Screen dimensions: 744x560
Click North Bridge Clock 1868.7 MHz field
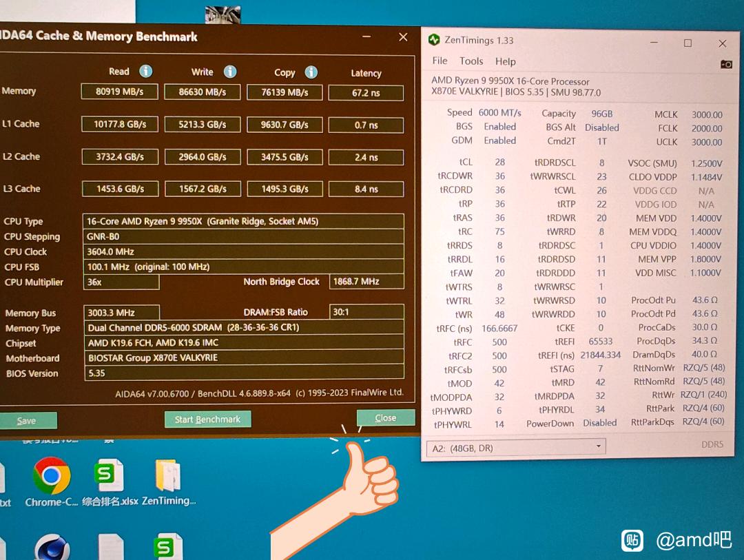366,282
